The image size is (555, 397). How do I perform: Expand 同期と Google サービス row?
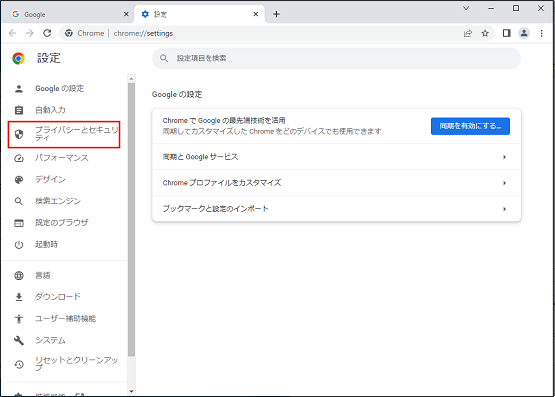(x=336, y=157)
